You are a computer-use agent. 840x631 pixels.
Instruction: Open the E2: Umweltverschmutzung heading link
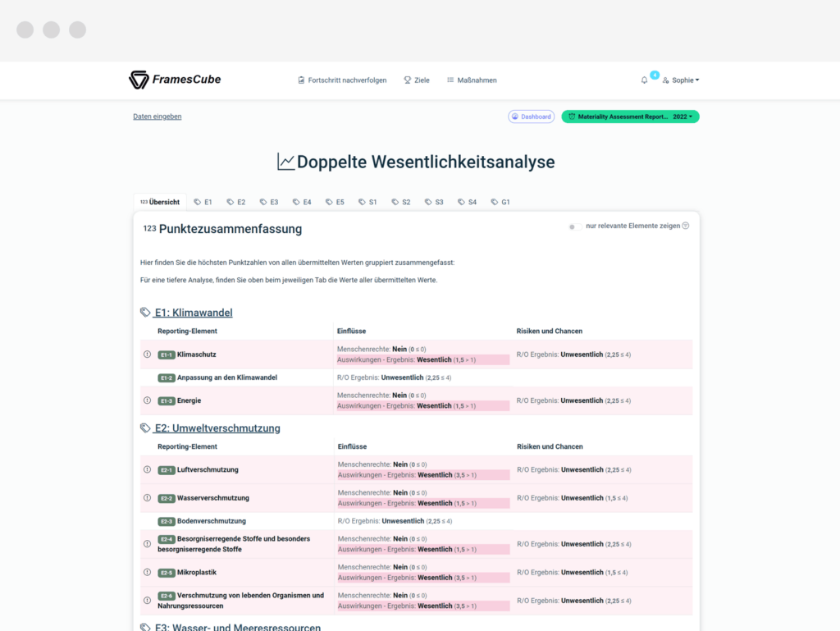coord(217,428)
